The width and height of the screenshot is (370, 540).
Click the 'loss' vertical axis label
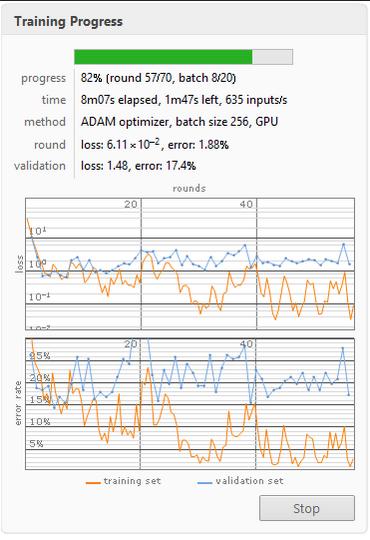19,264
